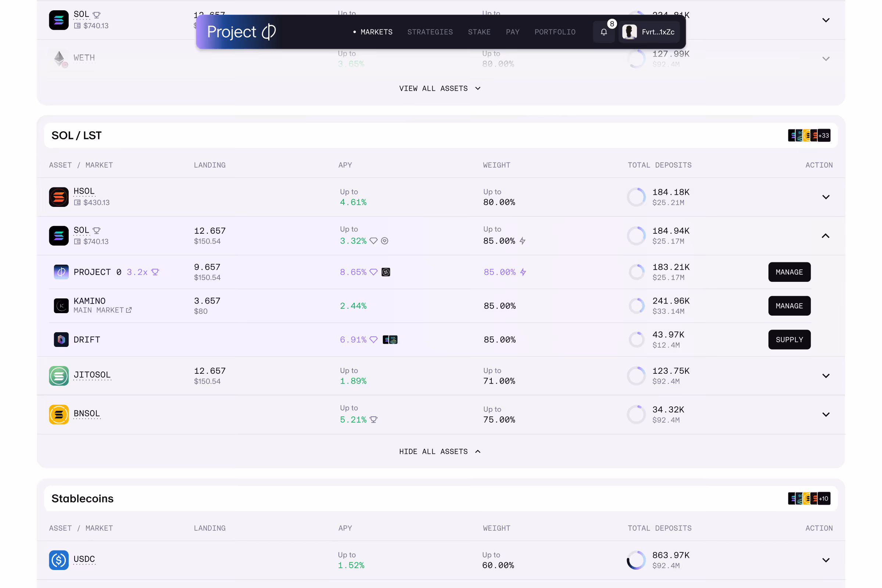Click trophy icon next to SOL in SOL / LST
The width and height of the screenshot is (882, 588).
[x=97, y=230]
